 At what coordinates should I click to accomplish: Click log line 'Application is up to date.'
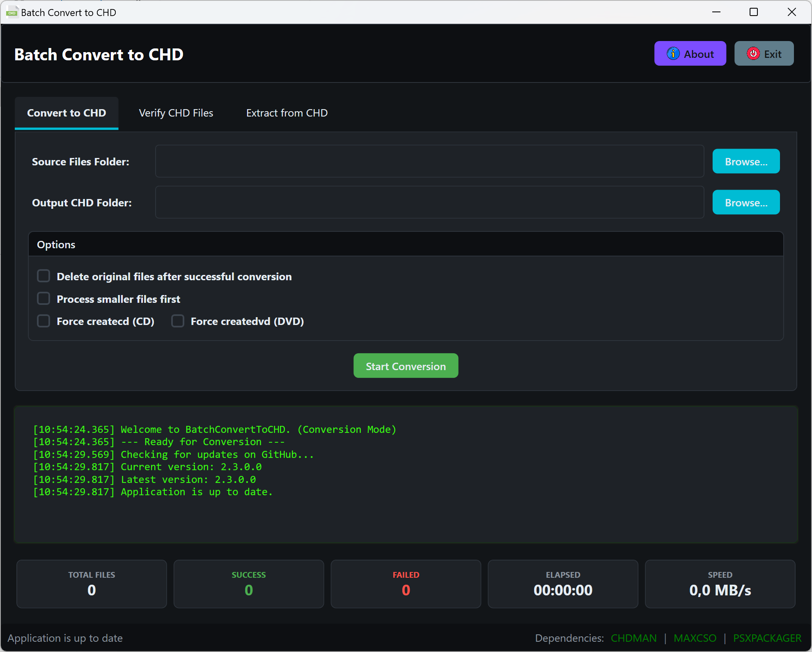153,492
